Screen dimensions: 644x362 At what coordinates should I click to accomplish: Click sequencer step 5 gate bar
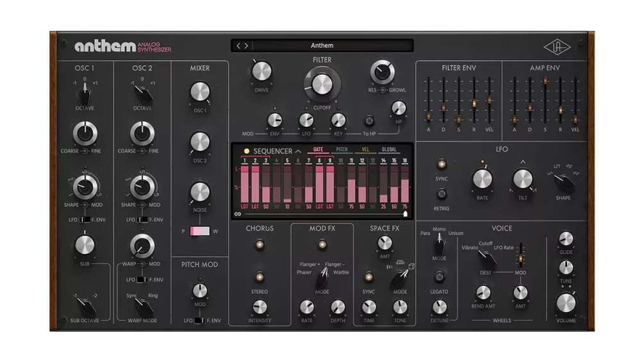pos(288,185)
